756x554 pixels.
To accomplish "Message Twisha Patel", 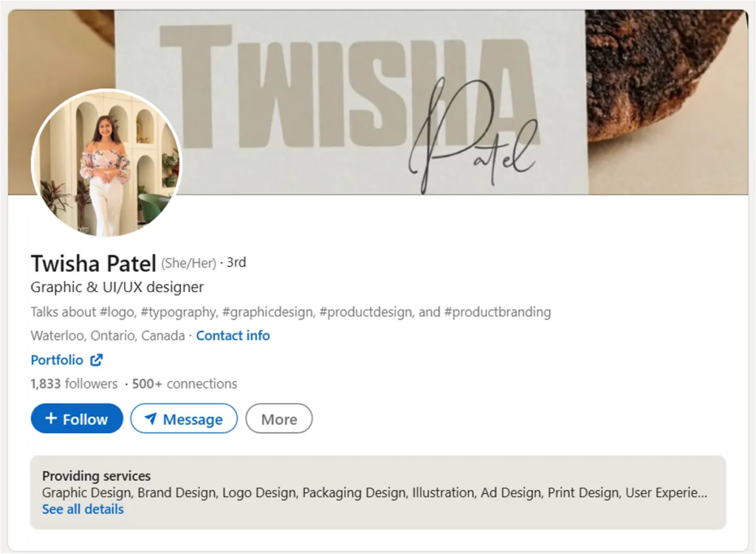I will 183,418.
